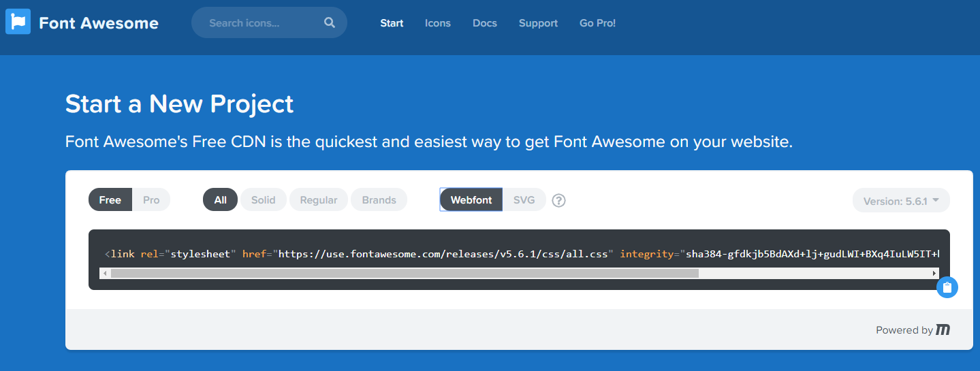The height and width of the screenshot is (371, 980).
Task: Click the code snippet horizontal scrollbar thumb
Action: point(405,273)
